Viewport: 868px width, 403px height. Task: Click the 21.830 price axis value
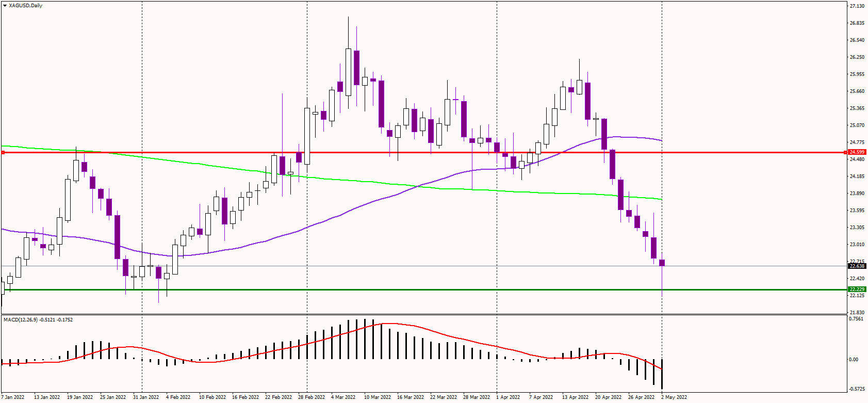tap(857, 313)
